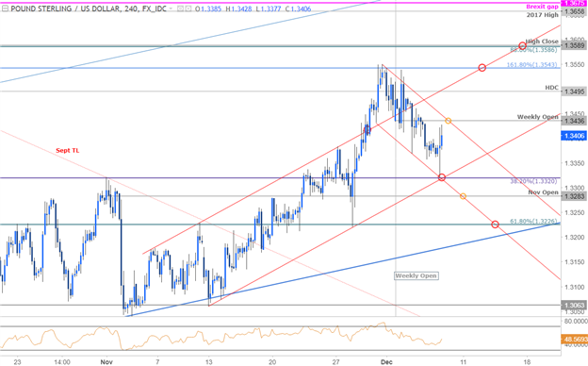Click the boxed Weekly Open label on vertical line

[416, 275]
